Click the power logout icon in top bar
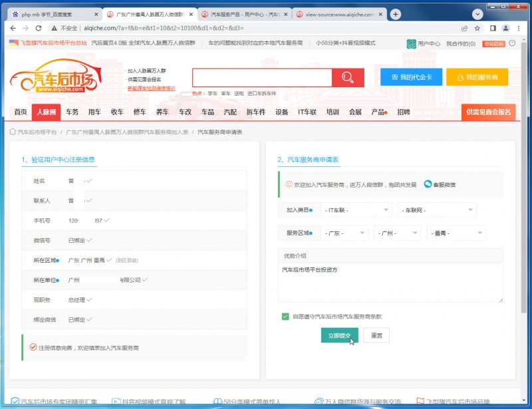 pos(512,43)
